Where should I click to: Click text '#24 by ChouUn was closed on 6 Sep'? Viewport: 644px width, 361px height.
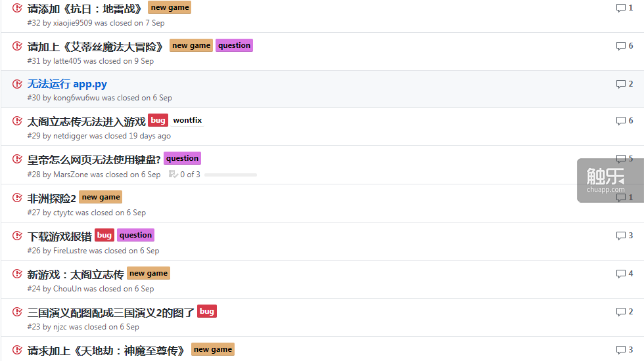(91, 289)
